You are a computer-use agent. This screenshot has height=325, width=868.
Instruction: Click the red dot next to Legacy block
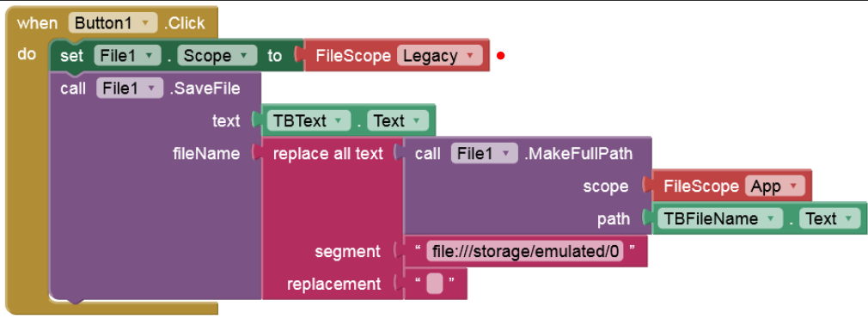click(x=500, y=55)
